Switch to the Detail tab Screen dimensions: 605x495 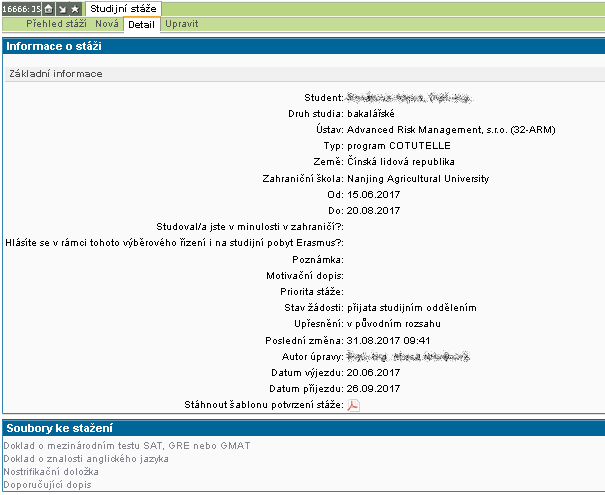coord(142,24)
